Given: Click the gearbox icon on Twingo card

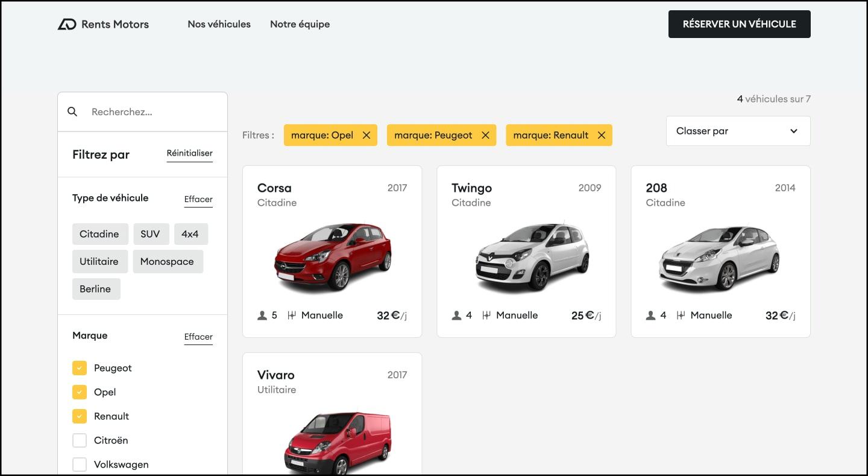Looking at the screenshot, I should 486,315.
